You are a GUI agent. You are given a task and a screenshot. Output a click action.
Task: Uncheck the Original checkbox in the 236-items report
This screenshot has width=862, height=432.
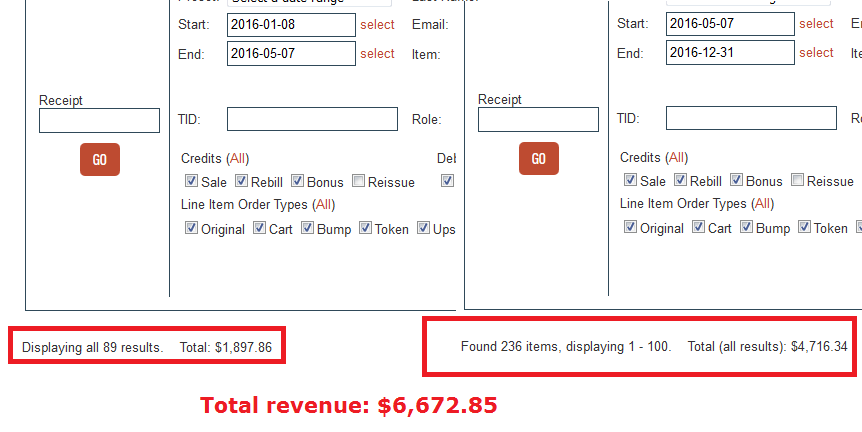click(x=631, y=226)
